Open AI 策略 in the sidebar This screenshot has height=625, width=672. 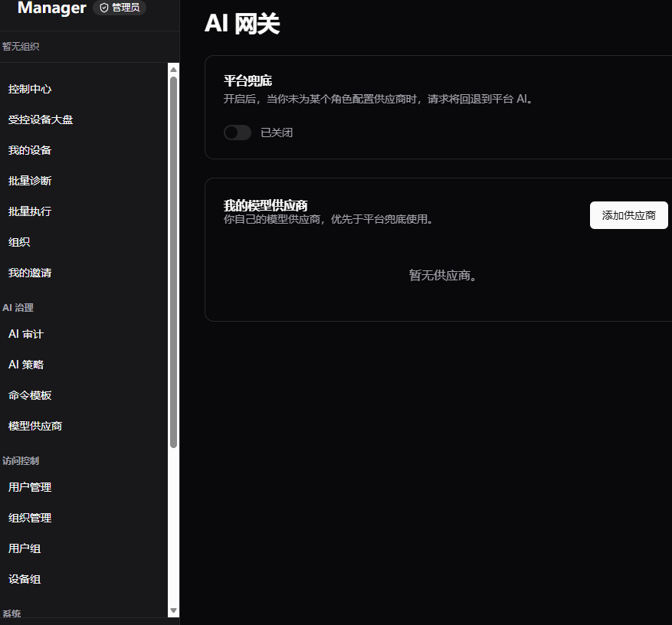tap(26, 365)
